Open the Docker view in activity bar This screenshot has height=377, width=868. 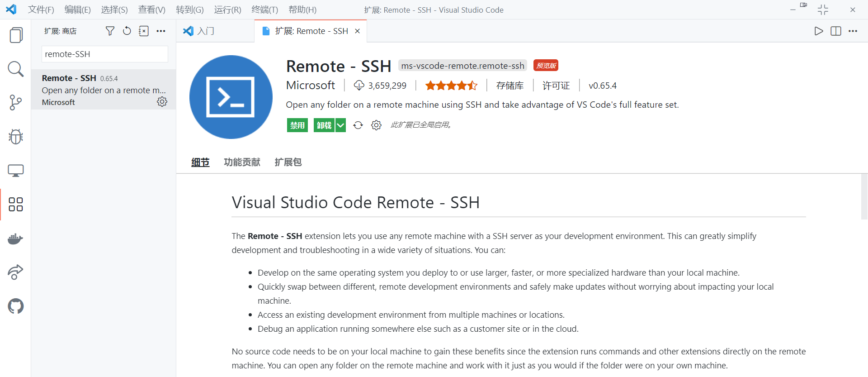pyautogui.click(x=16, y=239)
